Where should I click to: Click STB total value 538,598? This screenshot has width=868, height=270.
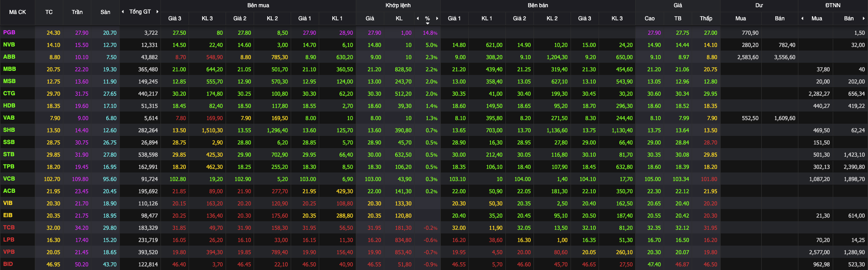[148, 155]
